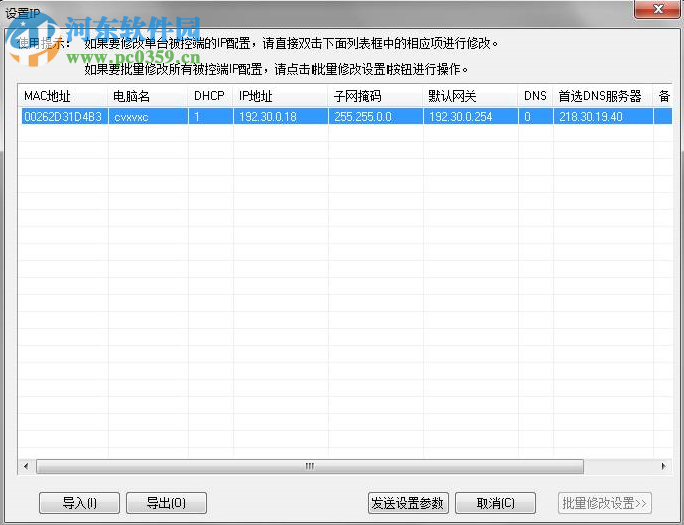This screenshot has height=525, width=684.
Task: Select preferred DNS cell 218.30.19.40
Action: [x=603, y=116]
